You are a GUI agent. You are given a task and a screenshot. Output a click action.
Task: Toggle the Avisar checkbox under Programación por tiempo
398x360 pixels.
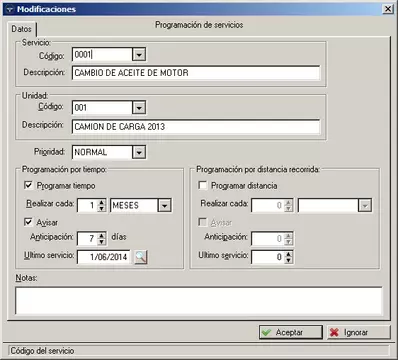click(x=29, y=222)
